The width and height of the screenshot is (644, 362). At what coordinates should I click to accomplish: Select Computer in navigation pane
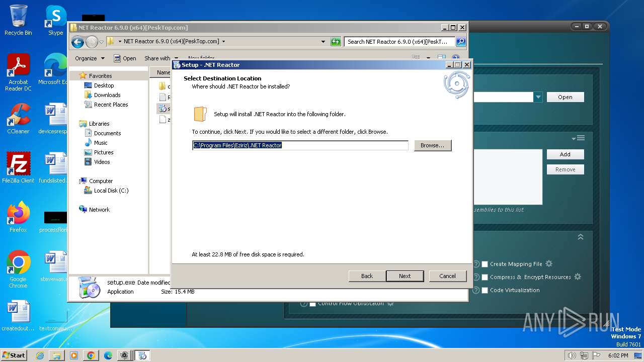click(x=101, y=181)
